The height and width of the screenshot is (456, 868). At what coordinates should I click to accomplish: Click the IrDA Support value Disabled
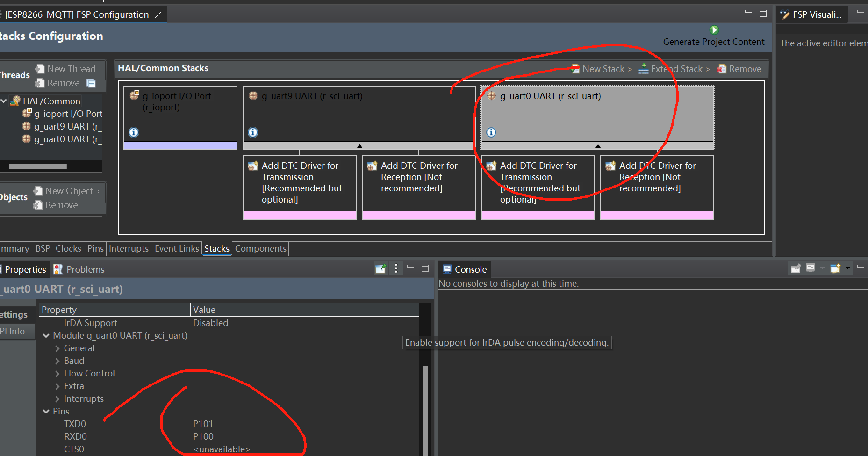click(x=210, y=323)
